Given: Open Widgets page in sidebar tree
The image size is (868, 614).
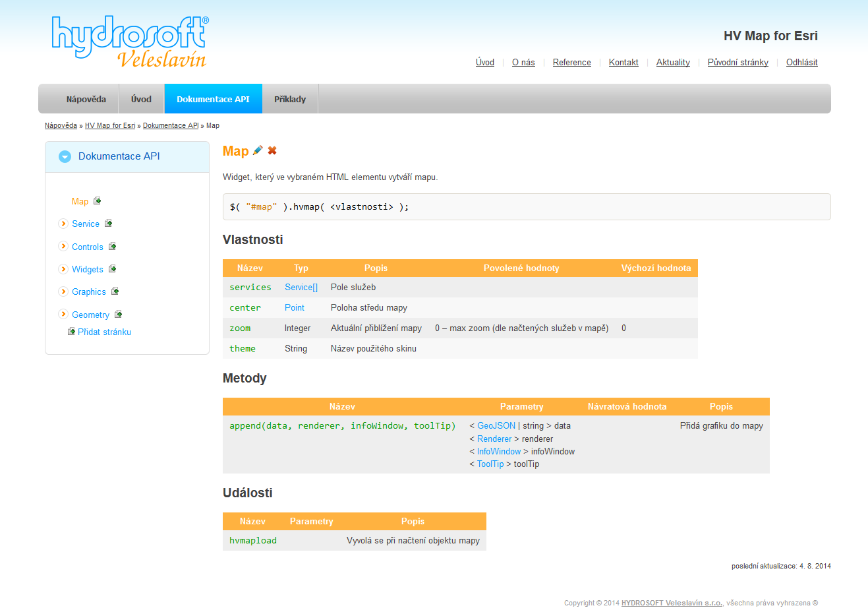Looking at the screenshot, I should [88, 269].
